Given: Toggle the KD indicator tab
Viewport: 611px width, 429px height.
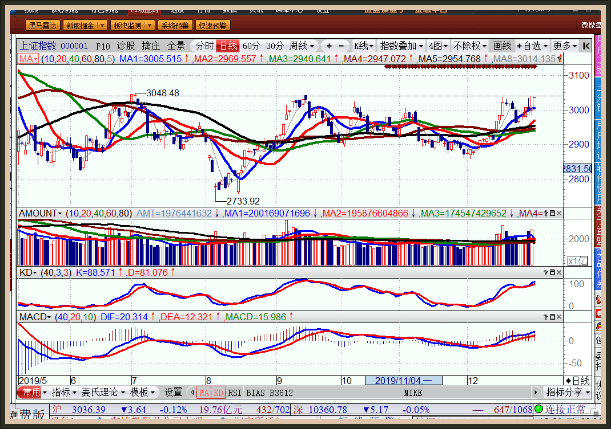Looking at the screenshot, I should [219, 393].
